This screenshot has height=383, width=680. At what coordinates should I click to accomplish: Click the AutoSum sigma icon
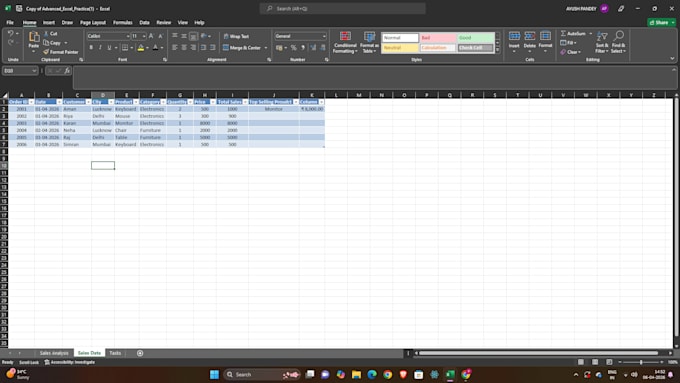(563, 33)
